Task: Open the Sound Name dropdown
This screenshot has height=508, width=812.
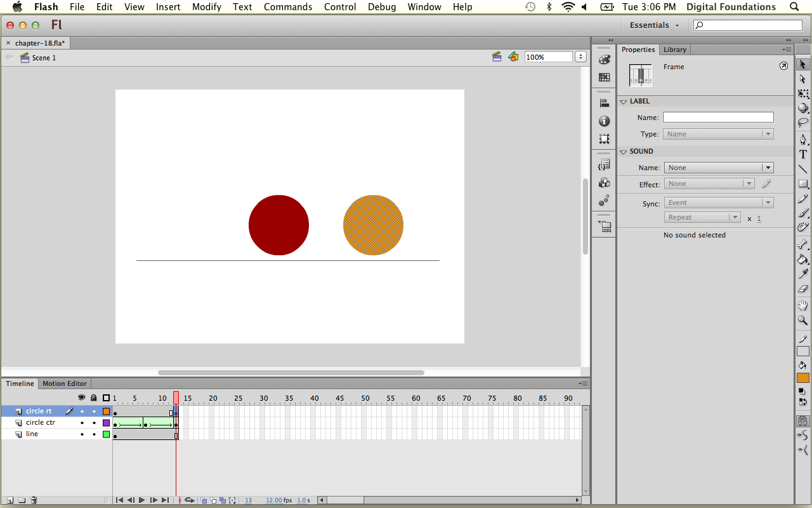Action: (718, 168)
